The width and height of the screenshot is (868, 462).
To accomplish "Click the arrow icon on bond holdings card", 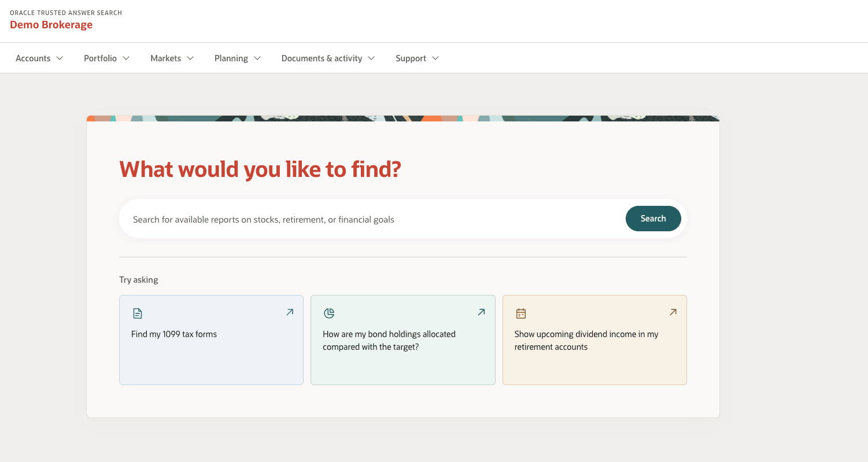I will (x=481, y=312).
